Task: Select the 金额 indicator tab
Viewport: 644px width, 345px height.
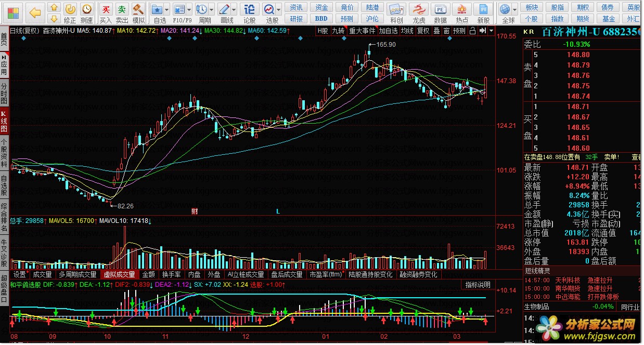Action: click(x=148, y=274)
